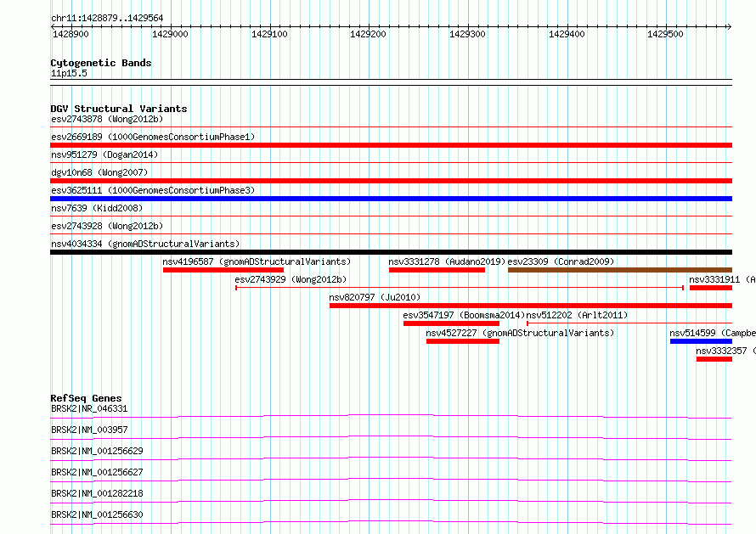Open variant nsv7639 (Kidd2008)

[97, 208]
